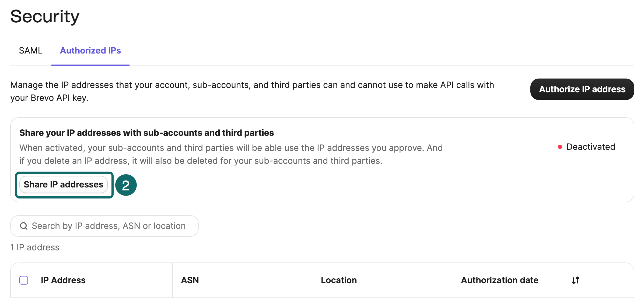
Task: Click the search magnifier icon
Action: (24, 226)
